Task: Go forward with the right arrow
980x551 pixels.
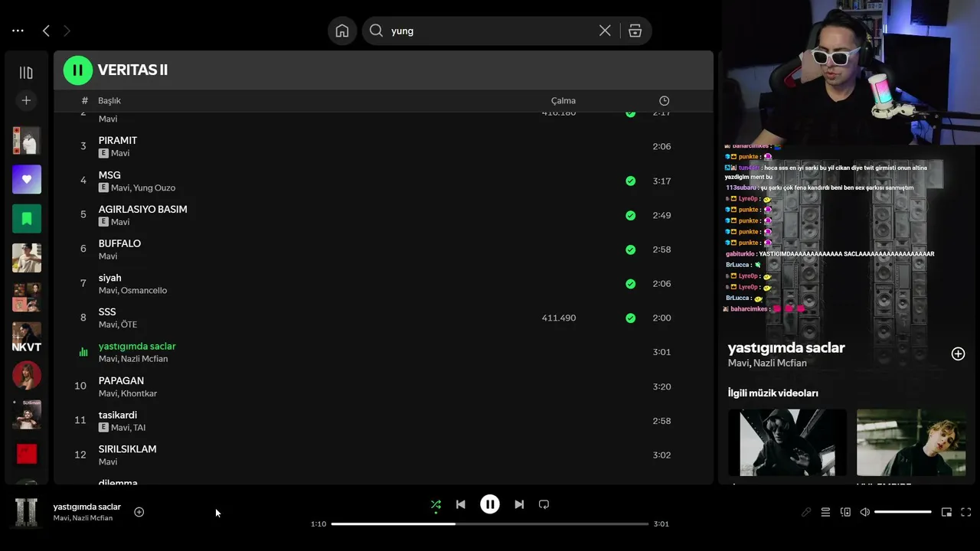Action: (x=67, y=31)
